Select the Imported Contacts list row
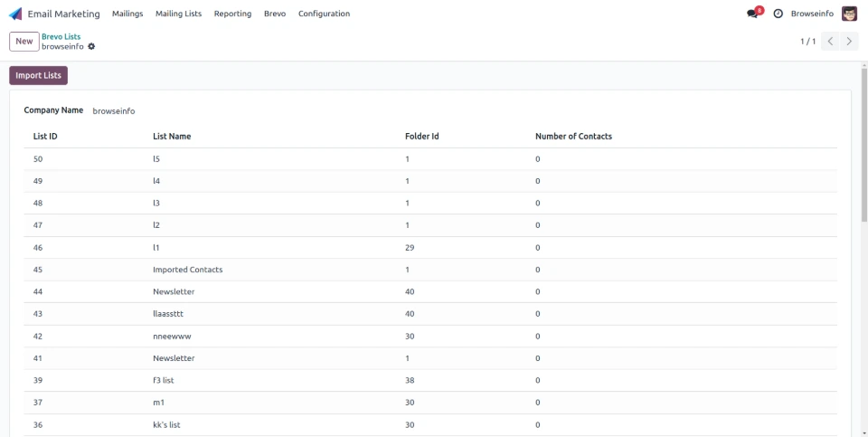The height and width of the screenshot is (437, 868). tap(187, 270)
